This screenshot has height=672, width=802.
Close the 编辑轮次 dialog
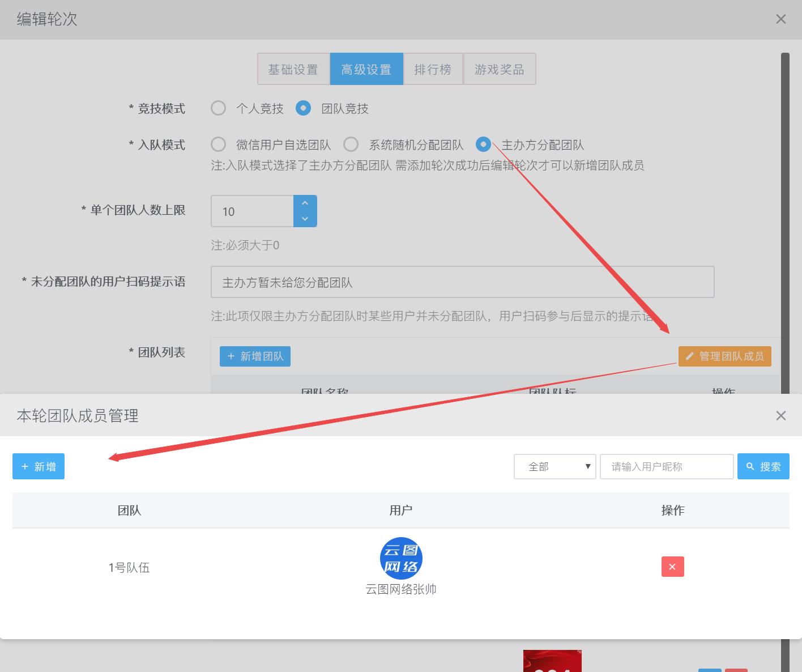(780, 19)
